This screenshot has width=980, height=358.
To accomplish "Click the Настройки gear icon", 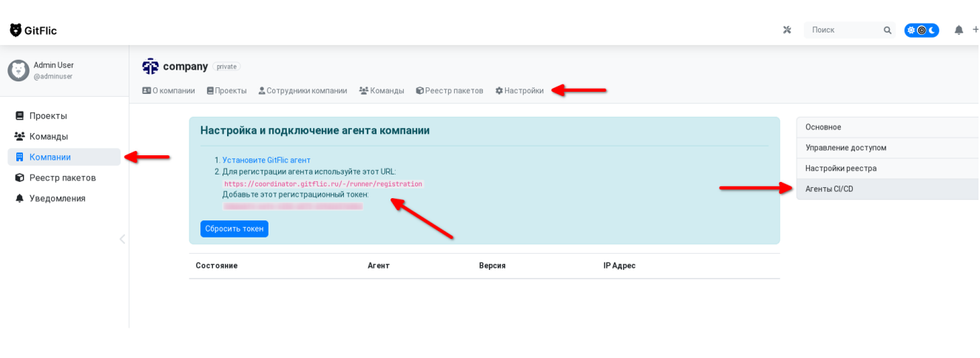I will [x=499, y=90].
